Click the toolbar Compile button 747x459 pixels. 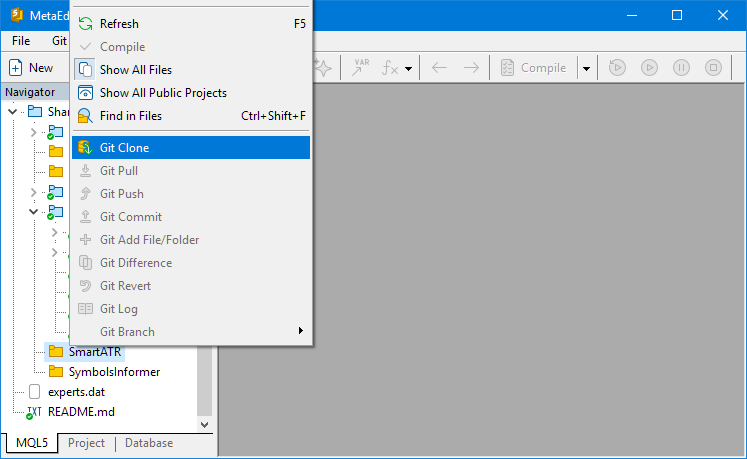click(534, 68)
